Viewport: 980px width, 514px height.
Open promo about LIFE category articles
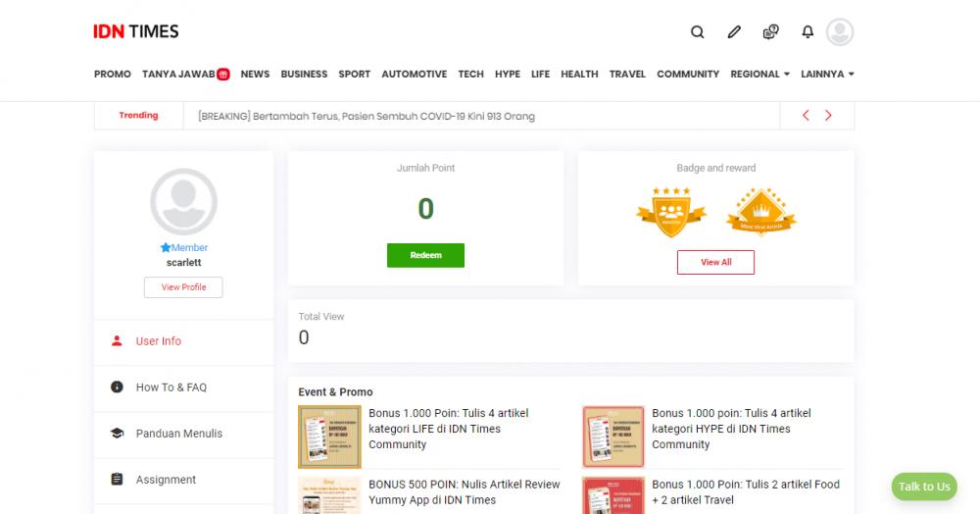pos(448,429)
